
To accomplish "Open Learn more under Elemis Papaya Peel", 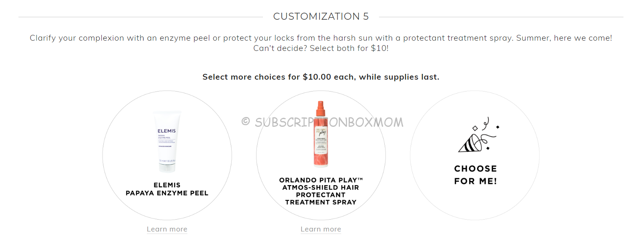I will tap(167, 229).
